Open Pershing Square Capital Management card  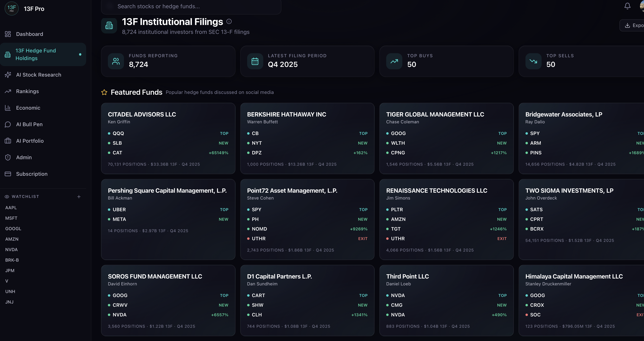[168, 219]
